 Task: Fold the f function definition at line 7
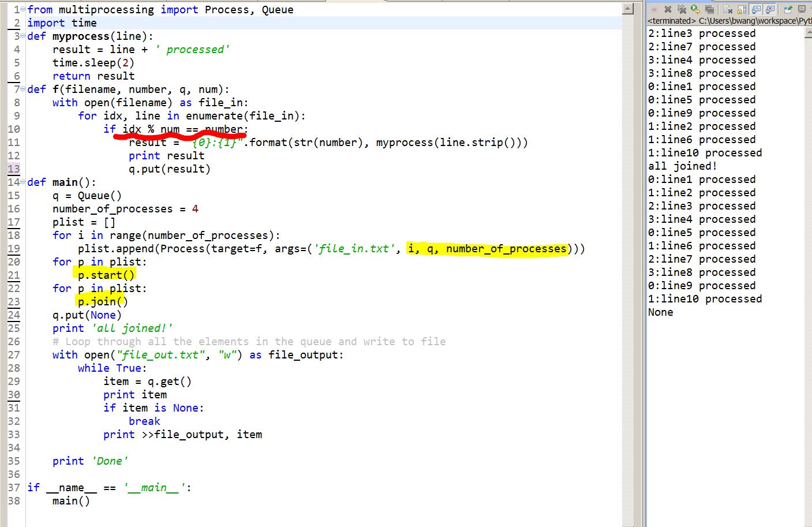pos(23,89)
